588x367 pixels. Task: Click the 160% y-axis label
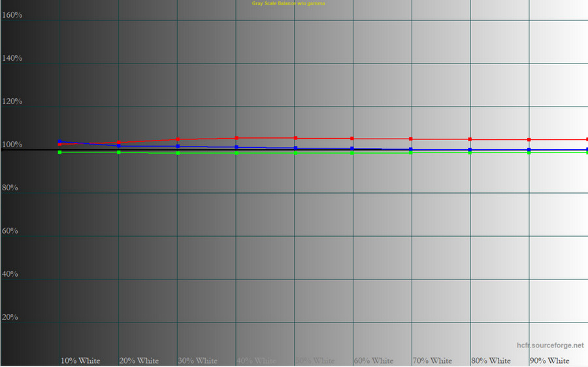click(12, 15)
